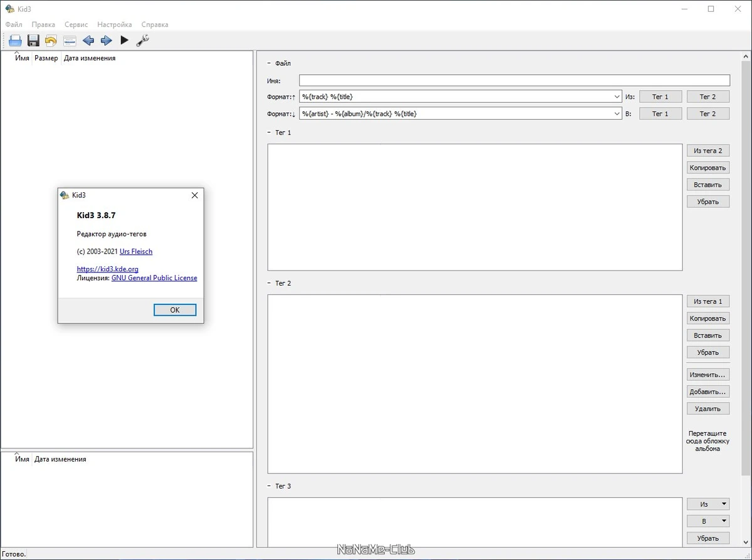Click the Готово status bar text

click(14, 554)
